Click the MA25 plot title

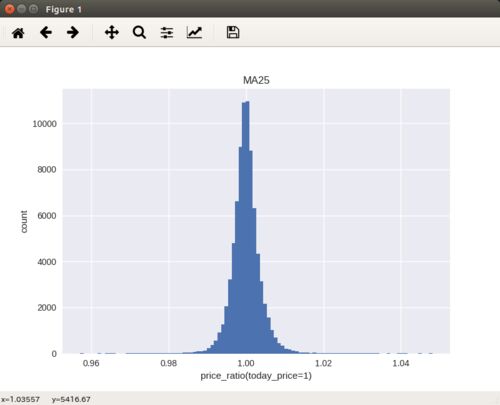pyautogui.click(x=256, y=80)
